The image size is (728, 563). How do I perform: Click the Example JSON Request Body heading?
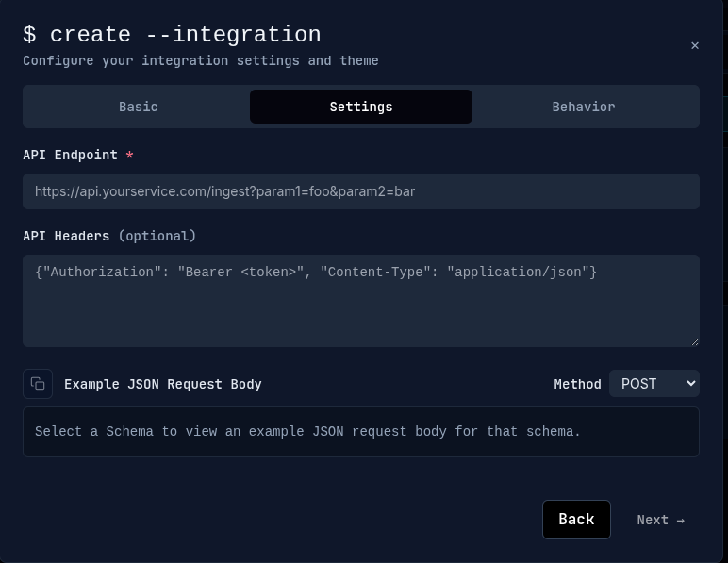[x=163, y=384]
